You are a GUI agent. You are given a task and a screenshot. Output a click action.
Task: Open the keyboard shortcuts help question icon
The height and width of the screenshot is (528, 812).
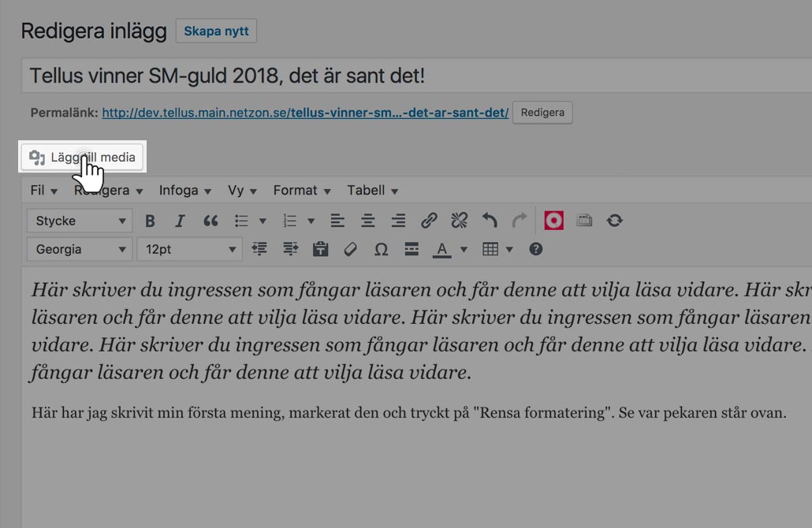pyautogui.click(x=535, y=250)
